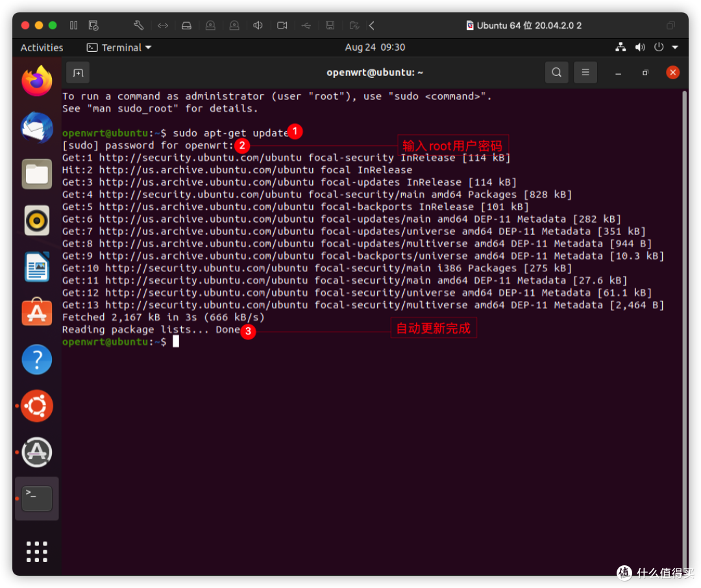Open Files from the dock
This screenshot has height=588, width=701.
37,174
